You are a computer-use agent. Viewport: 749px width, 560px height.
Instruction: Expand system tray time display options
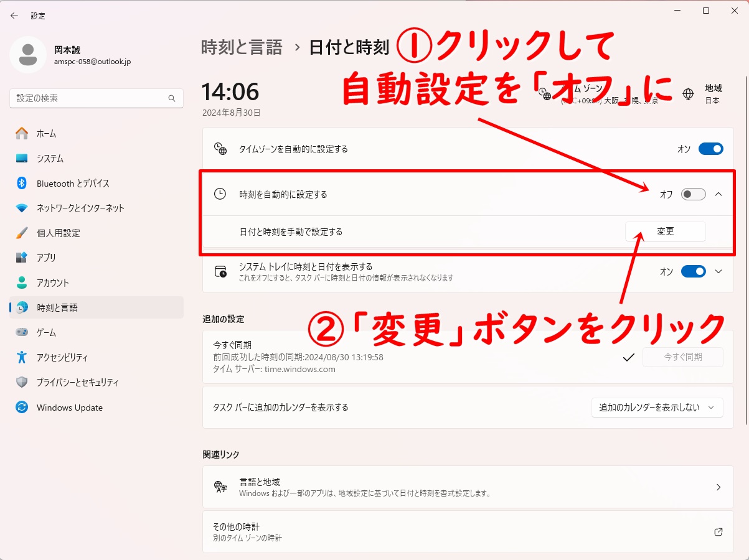[x=718, y=271]
